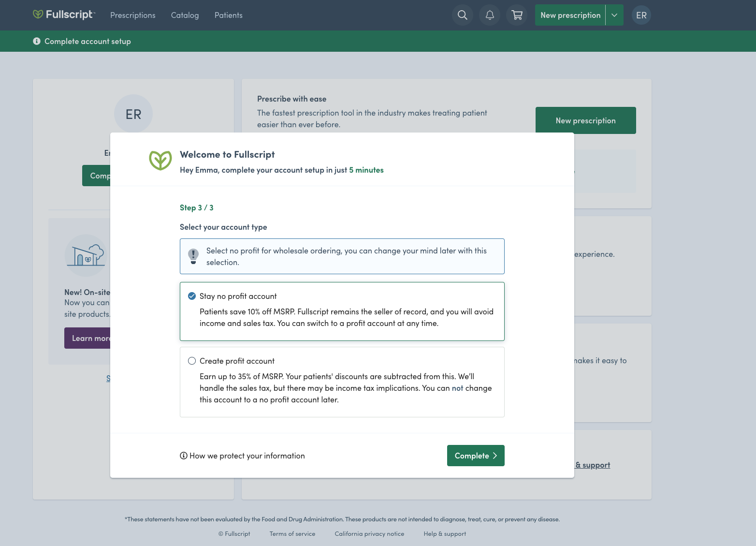Click New prescription in the Prescribe with ease card
This screenshot has height=546, width=756.
(585, 120)
